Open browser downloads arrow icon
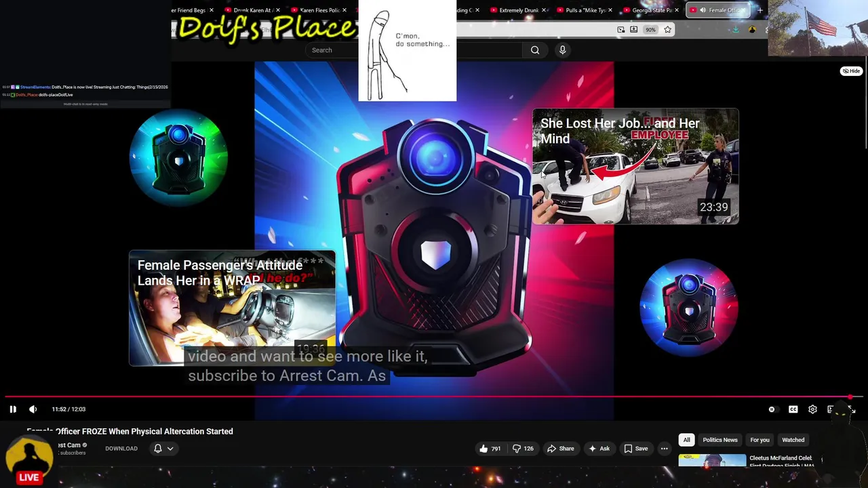Image resolution: width=868 pixels, height=488 pixels. coord(736,30)
